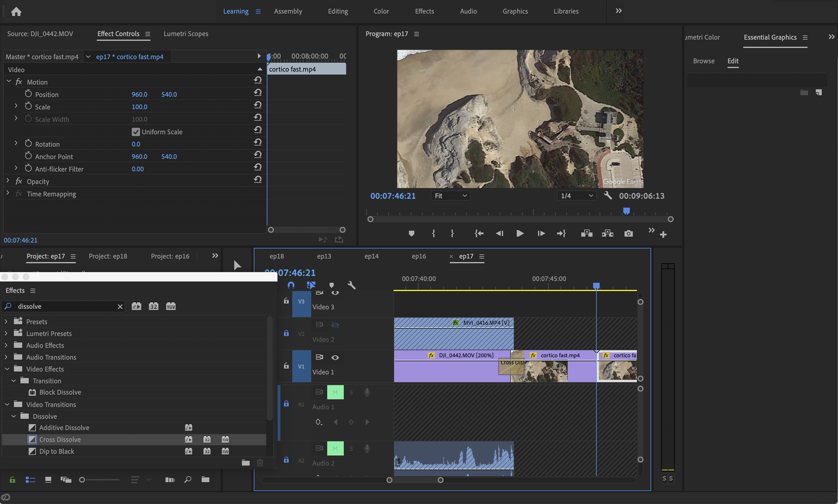Click Export Frame camera icon
The width and height of the screenshot is (838, 504).
point(628,233)
